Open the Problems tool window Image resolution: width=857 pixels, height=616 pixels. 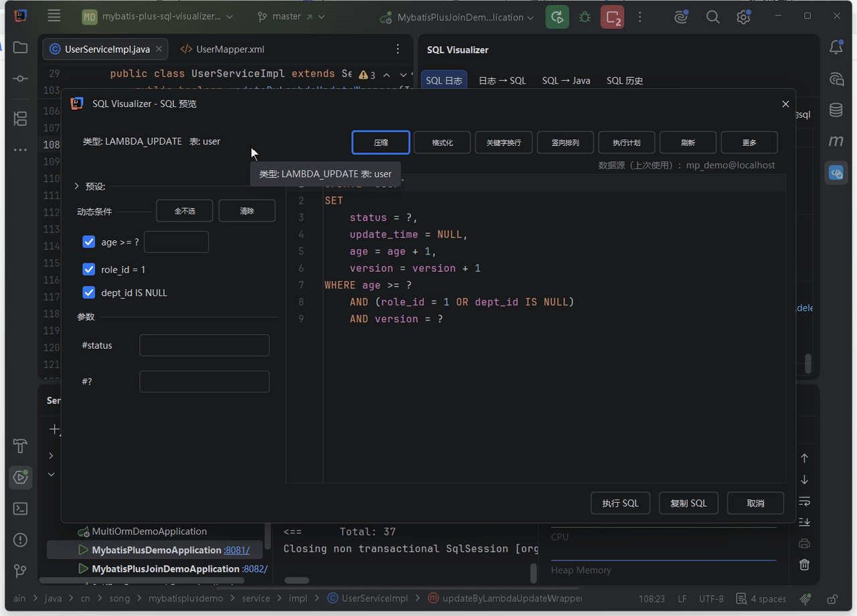point(20,540)
